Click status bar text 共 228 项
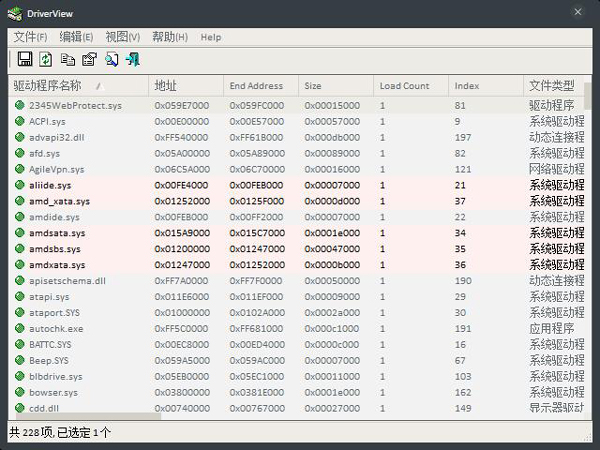 pyautogui.click(x=31, y=432)
